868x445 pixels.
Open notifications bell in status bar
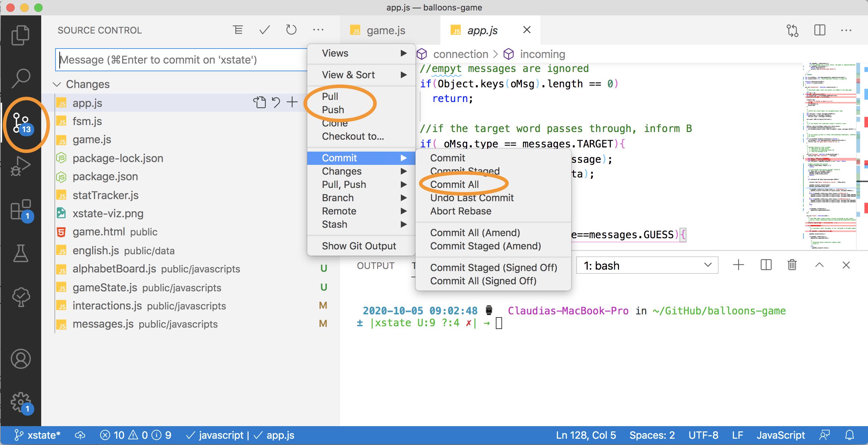pyautogui.click(x=849, y=435)
